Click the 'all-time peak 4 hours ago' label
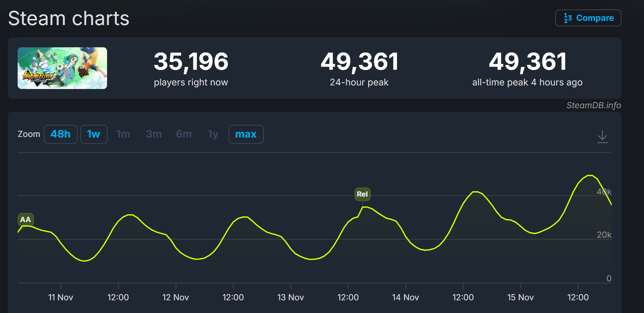 [527, 82]
